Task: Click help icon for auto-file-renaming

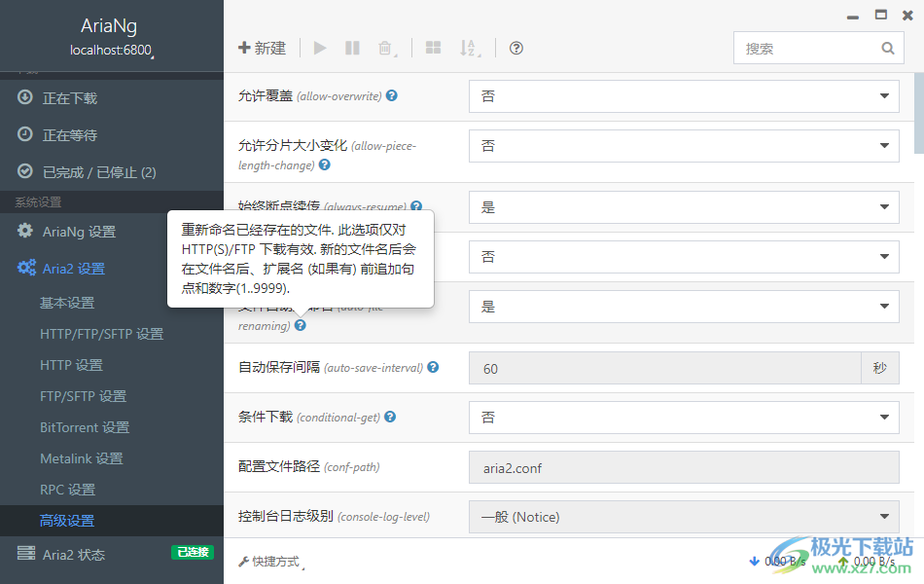Action: [301, 325]
